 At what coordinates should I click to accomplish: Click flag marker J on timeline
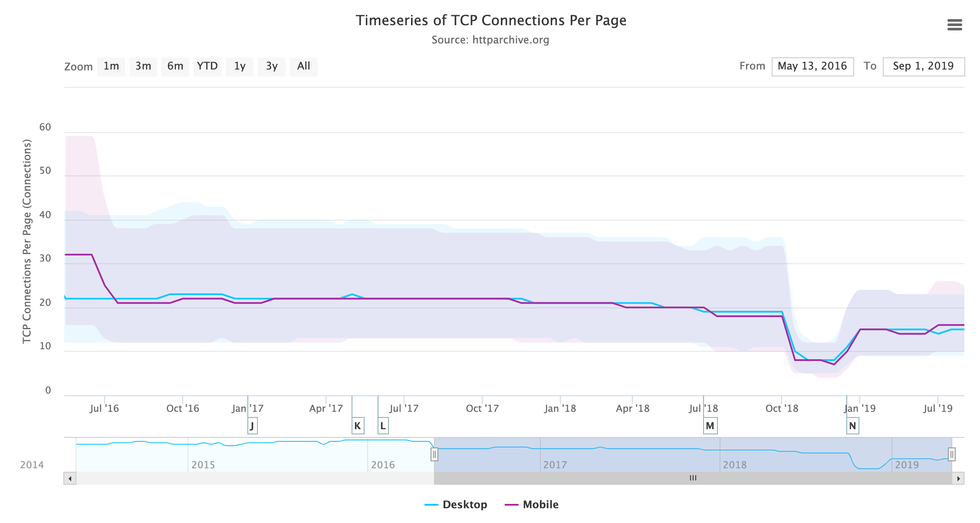click(x=252, y=426)
